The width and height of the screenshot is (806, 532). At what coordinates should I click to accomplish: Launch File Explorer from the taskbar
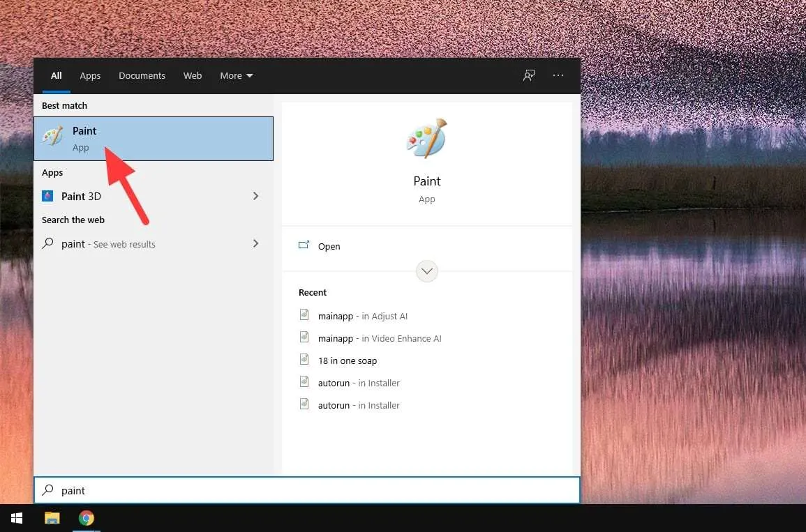pos(52,518)
